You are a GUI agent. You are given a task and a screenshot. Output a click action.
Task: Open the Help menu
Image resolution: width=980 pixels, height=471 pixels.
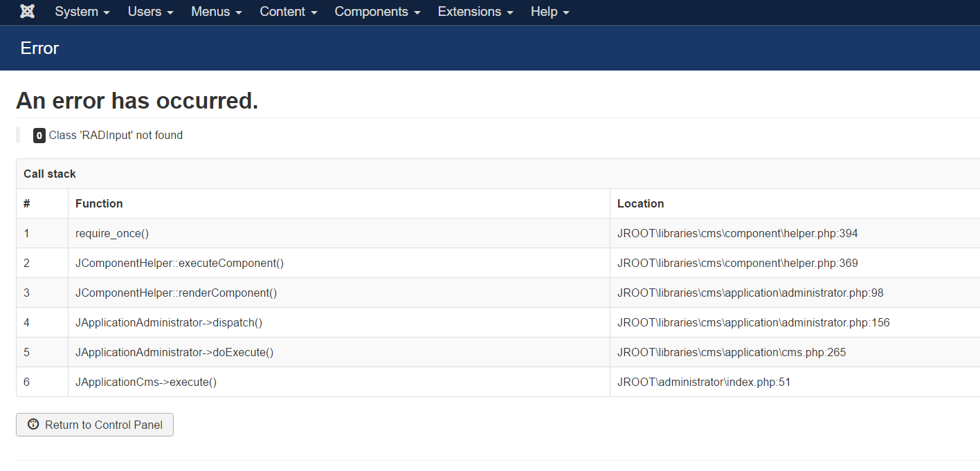click(550, 12)
